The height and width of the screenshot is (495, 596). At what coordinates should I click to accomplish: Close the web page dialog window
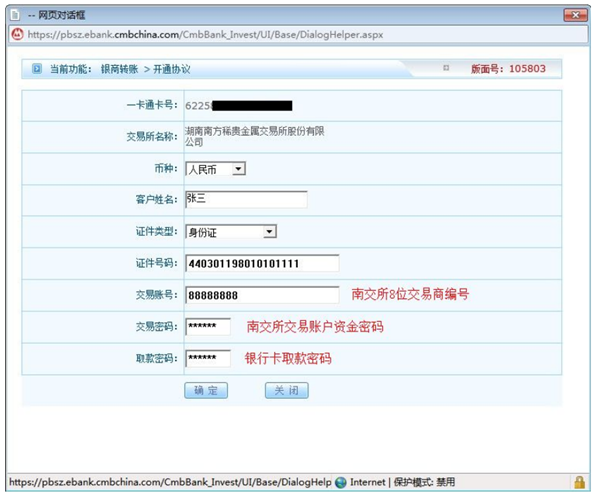pos(575,15)
